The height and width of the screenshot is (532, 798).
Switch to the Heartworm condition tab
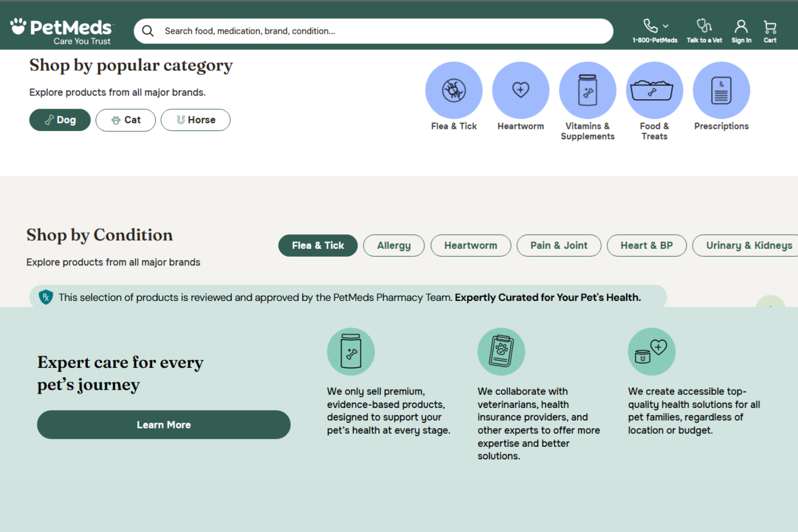click(471, 245)
